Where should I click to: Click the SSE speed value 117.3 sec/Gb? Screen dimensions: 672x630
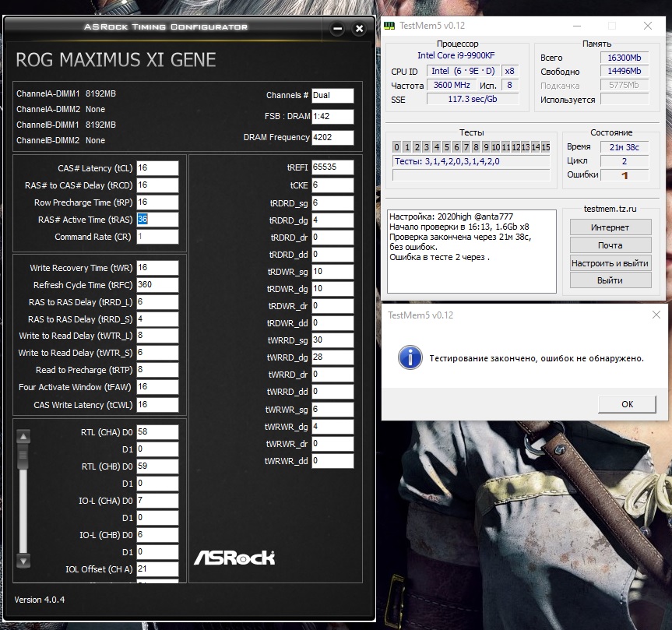click(x=473, y=99)
